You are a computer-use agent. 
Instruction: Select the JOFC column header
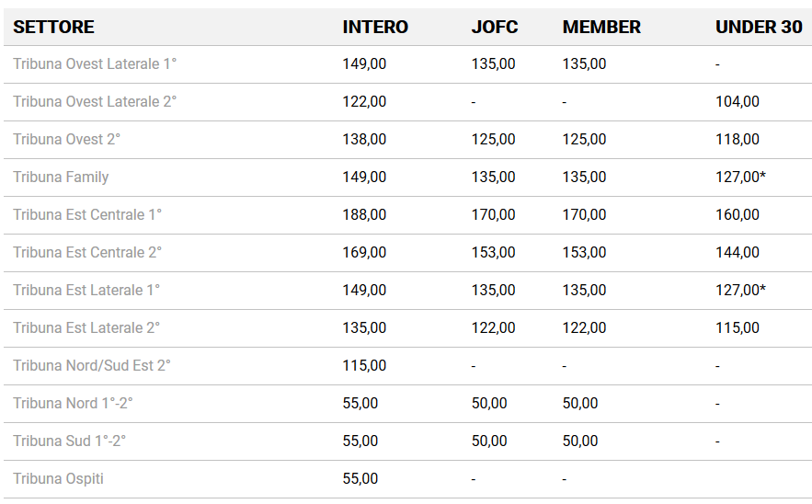point(495,27)
